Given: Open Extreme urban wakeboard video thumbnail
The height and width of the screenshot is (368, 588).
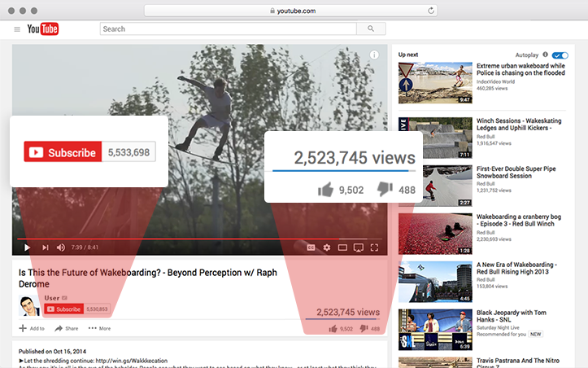Looking at the screenshot, I should [x=435, y=83].
